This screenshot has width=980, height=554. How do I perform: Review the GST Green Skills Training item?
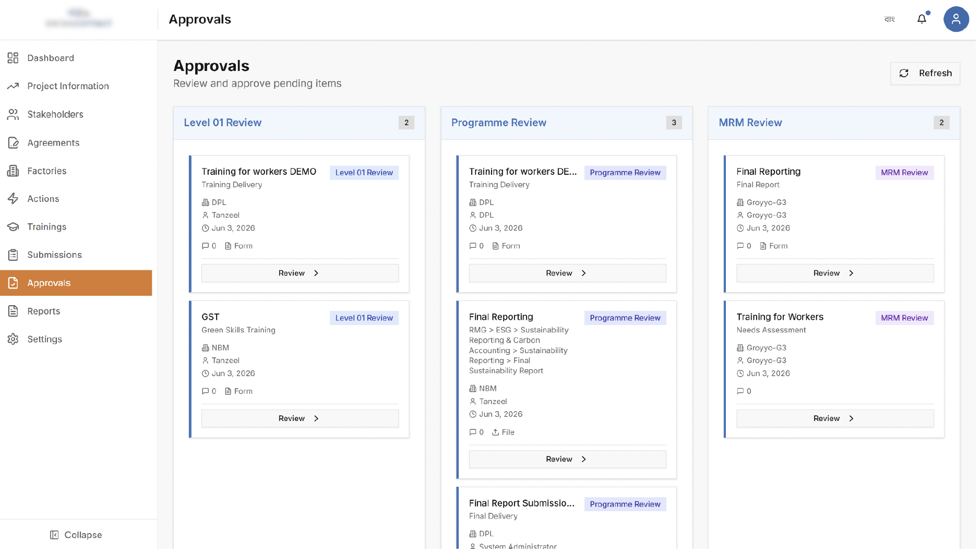tap(300, 418)
